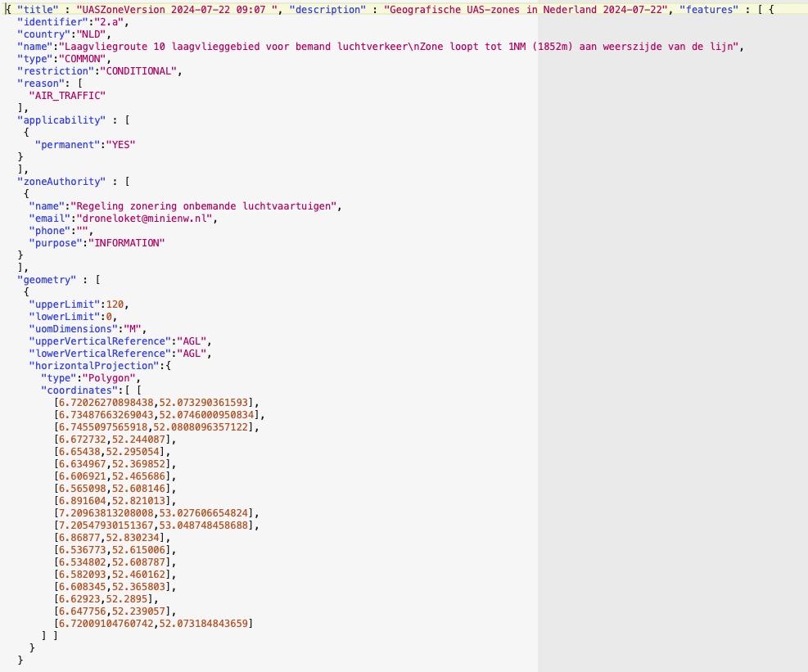The height and width of the screenshot is (672, 808).
Task: Click the "purpose":"INFORMATION" line
Action: tap(97, 243)
